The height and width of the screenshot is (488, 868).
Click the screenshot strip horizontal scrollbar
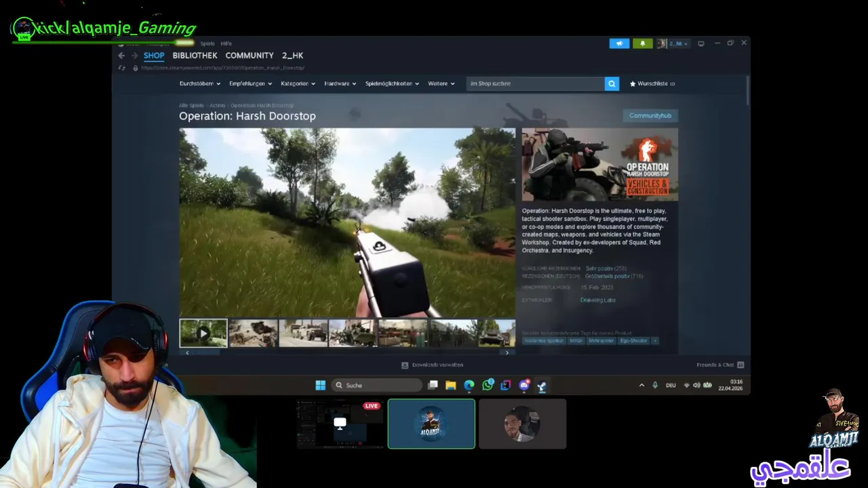347,352
